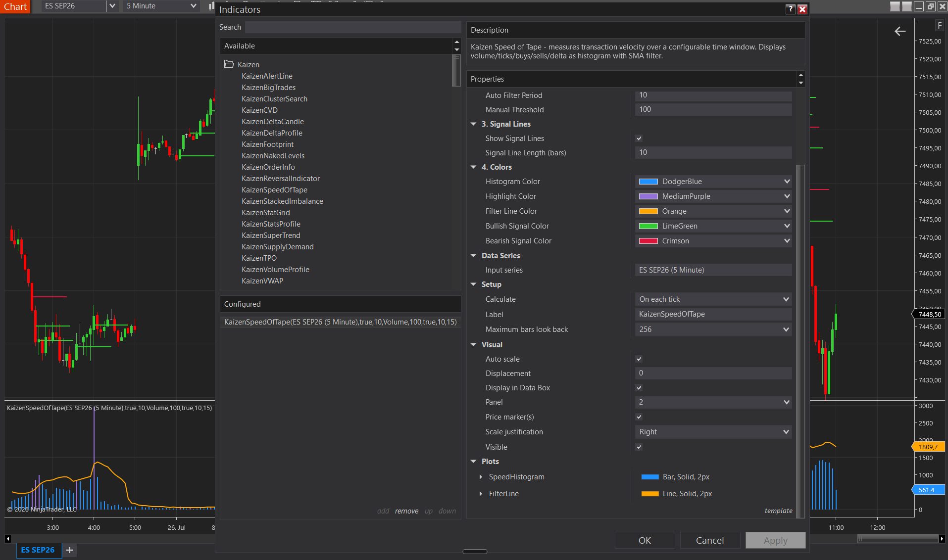Viewport: 948px width, 560px height.
Task: Select KaizenVWAP indicator
Action: [x=262, y=281]
